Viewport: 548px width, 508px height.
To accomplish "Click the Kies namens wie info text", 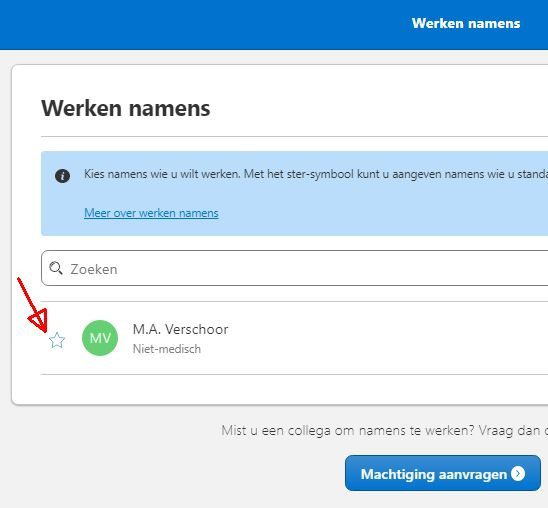I will (x=316, y=174).
